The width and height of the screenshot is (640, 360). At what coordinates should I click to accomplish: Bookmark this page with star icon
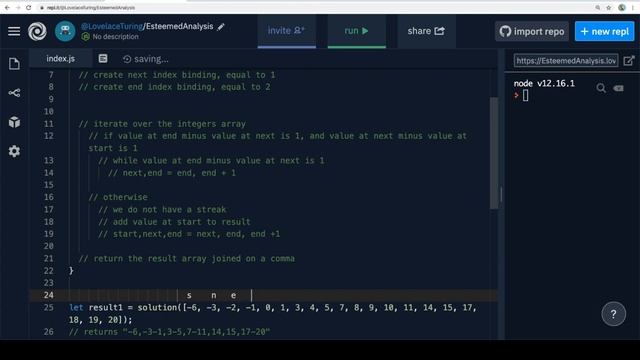[609, 7]
